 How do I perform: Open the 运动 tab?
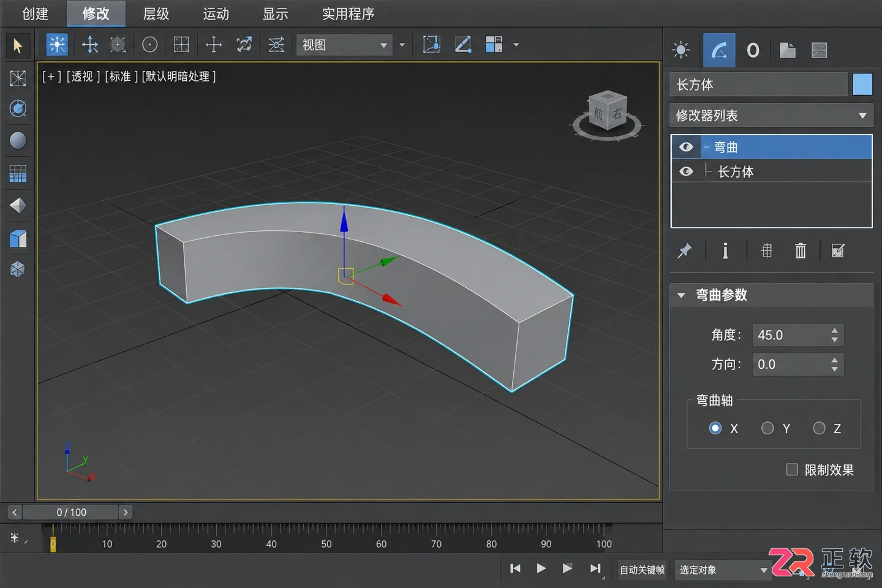tap(216, 13)
